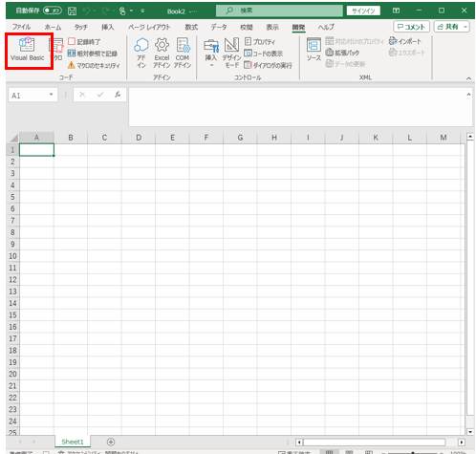476x454 pixels.
Task: Click the サインイン button
Action: click(363, 11)
